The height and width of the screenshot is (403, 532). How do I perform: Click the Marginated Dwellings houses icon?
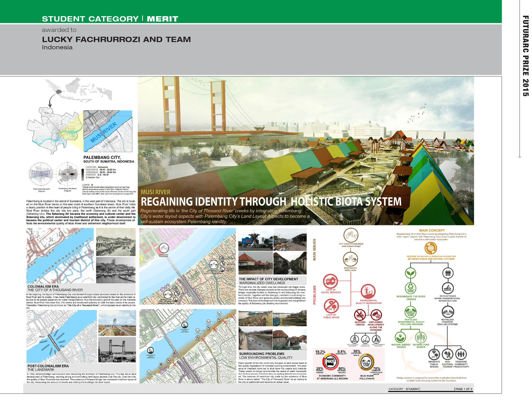[x=350, y=259]
